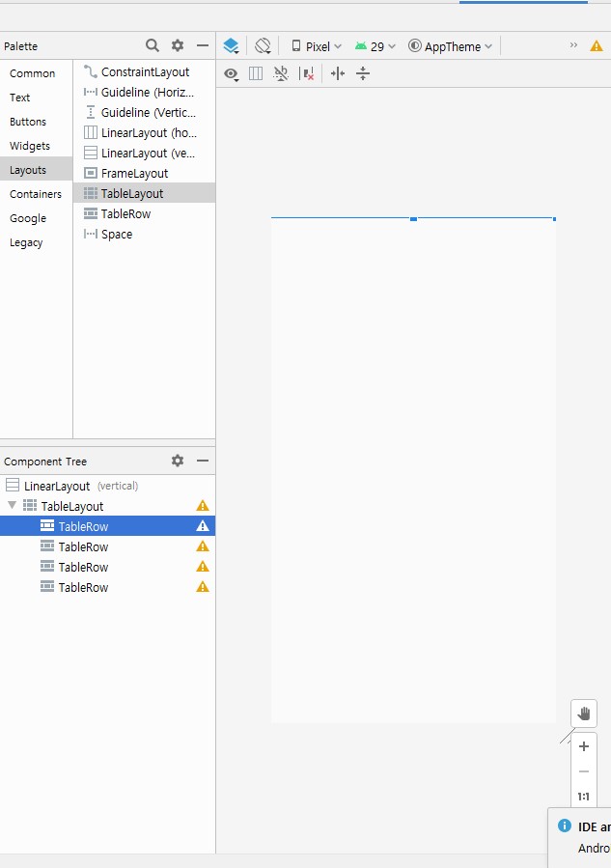The height and width of the screenshot is (868, 611).
Task: Toggle autoconnect magnet icon
Action: pos(281,73)
